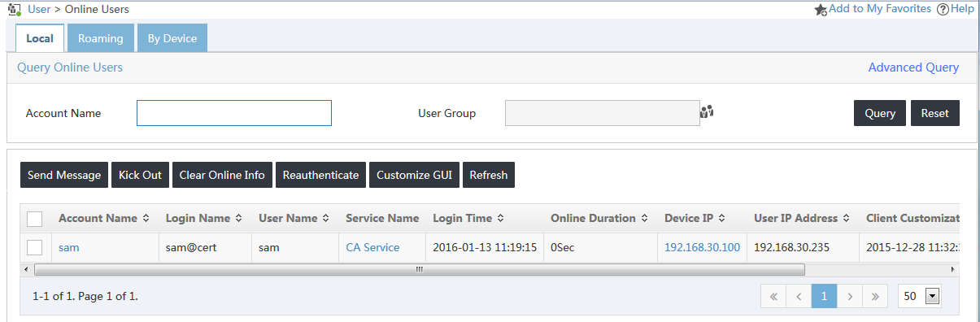
Task: Sort by Device IP column arrows
Action: click(x=721, y=219)
